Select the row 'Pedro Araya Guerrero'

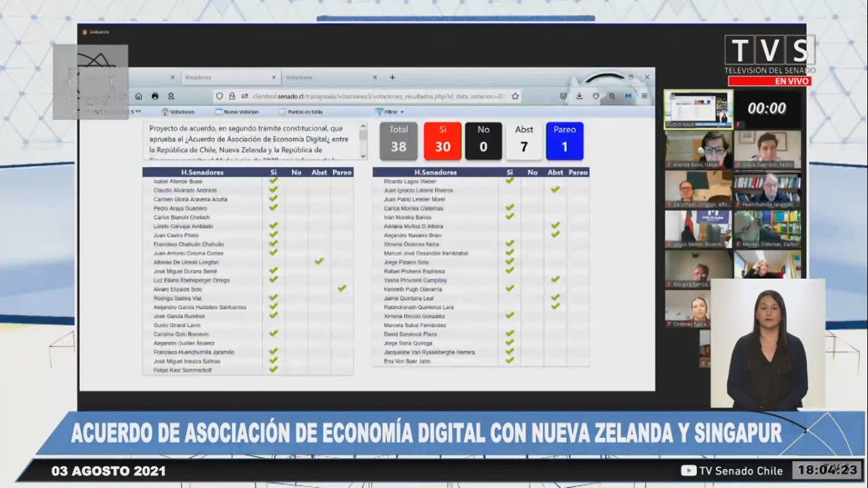pos(248,208)
